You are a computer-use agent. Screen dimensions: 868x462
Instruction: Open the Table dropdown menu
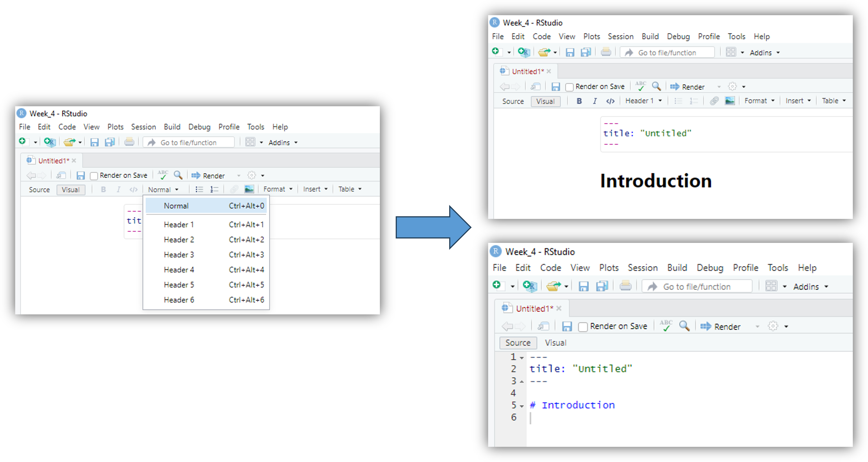[x=832, y=100]
